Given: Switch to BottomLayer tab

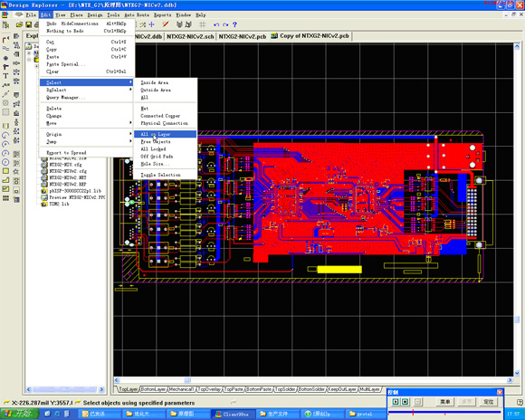Looking at the screenshot, I should (x=153, y=389).
